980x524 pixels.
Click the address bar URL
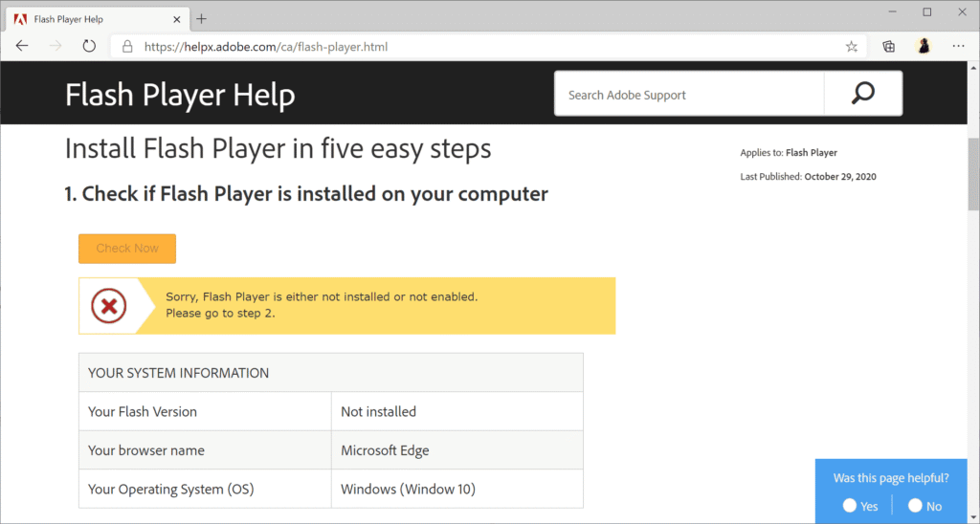click(x=266, y=47)
